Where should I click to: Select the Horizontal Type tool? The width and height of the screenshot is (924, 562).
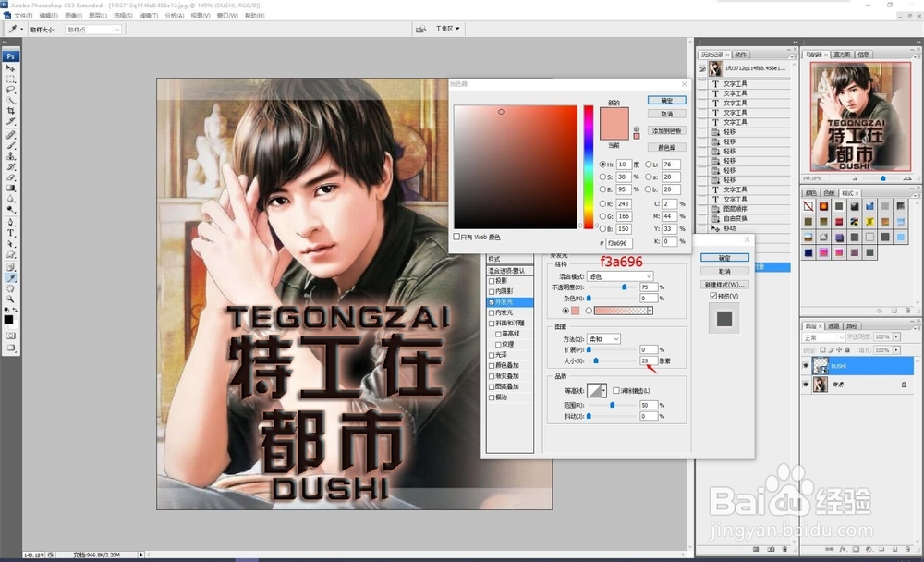(x=10, y=234)
